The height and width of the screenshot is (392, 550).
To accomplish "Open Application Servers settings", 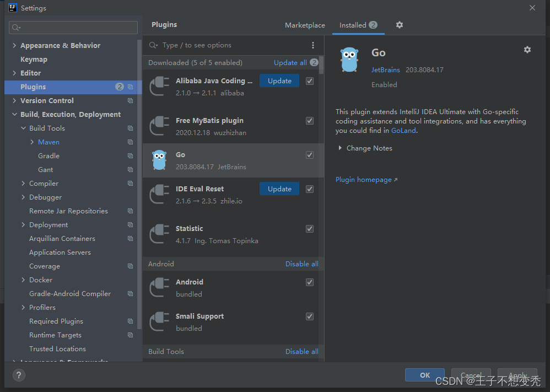I will tap(60, 253).
